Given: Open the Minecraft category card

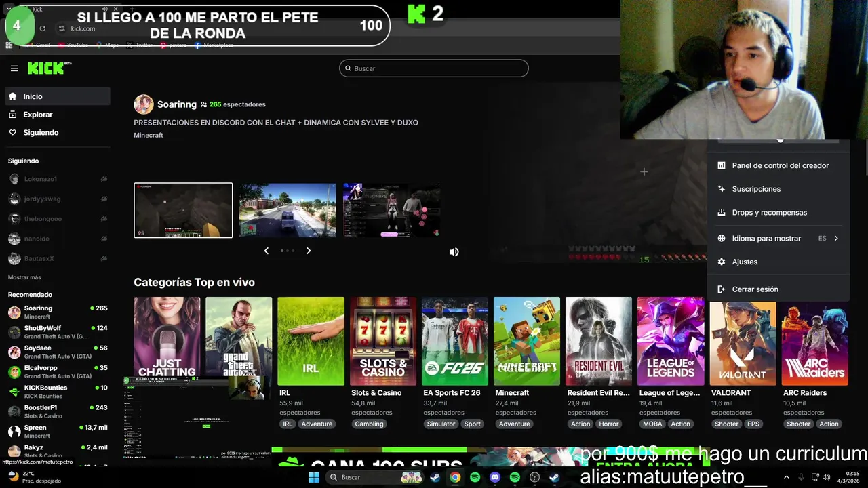Looking at the screenshot, I should point(527,341).
